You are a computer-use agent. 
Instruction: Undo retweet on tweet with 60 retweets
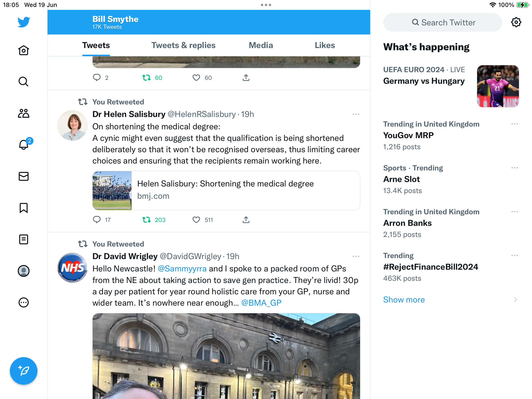point(147,78)
